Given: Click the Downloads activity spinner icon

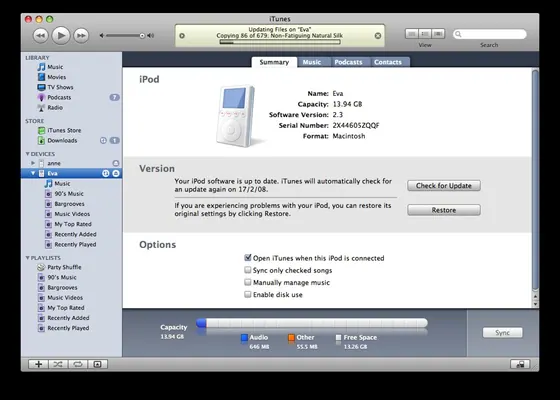Looking at the screenshot, I should [x=103, y=140].
